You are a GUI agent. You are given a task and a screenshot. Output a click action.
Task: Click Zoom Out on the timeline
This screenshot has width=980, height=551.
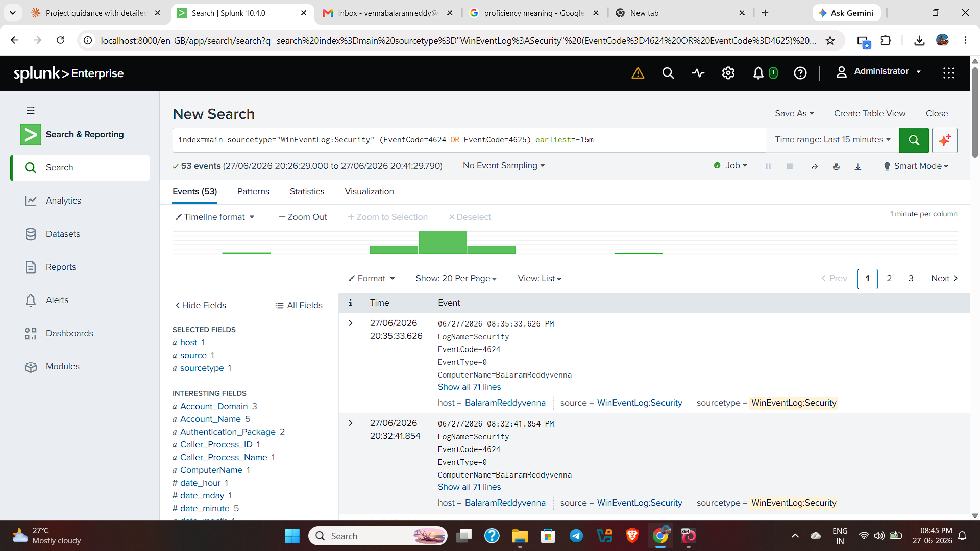[x=303, y=217]
